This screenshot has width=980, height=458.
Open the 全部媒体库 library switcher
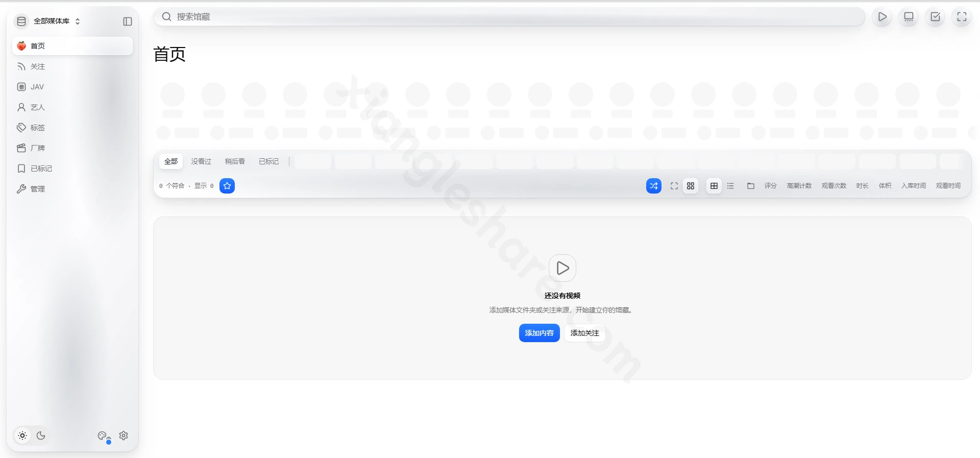pyautogui.click(x=48, y=21)
